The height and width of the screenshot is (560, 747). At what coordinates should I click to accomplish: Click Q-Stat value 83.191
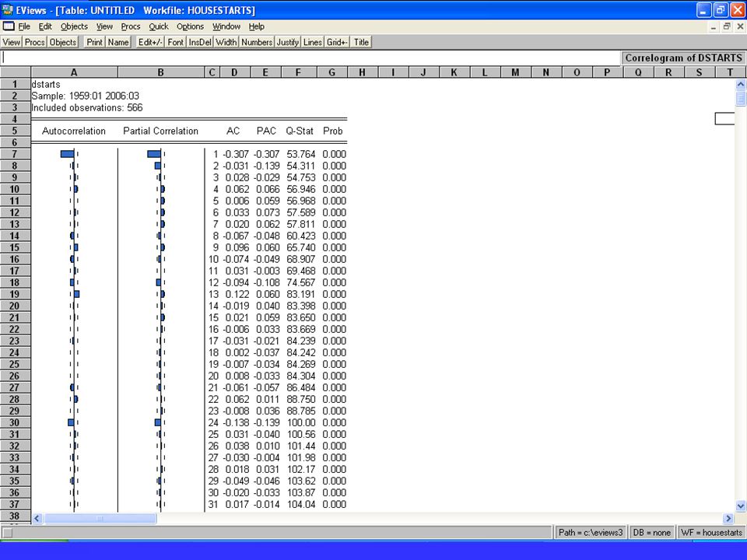[x=301, y=294]
